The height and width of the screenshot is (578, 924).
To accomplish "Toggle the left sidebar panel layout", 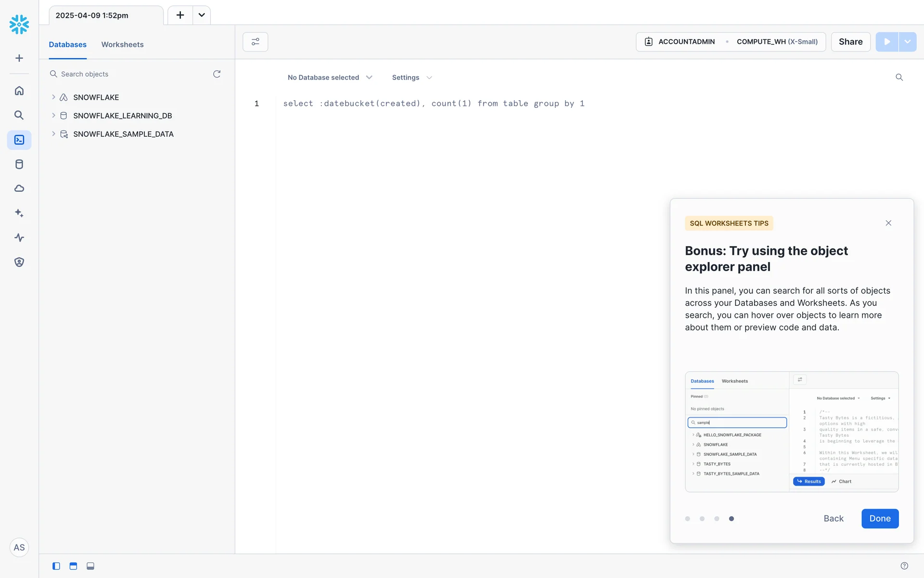I will pyautogui.click(x=56, y=566).
